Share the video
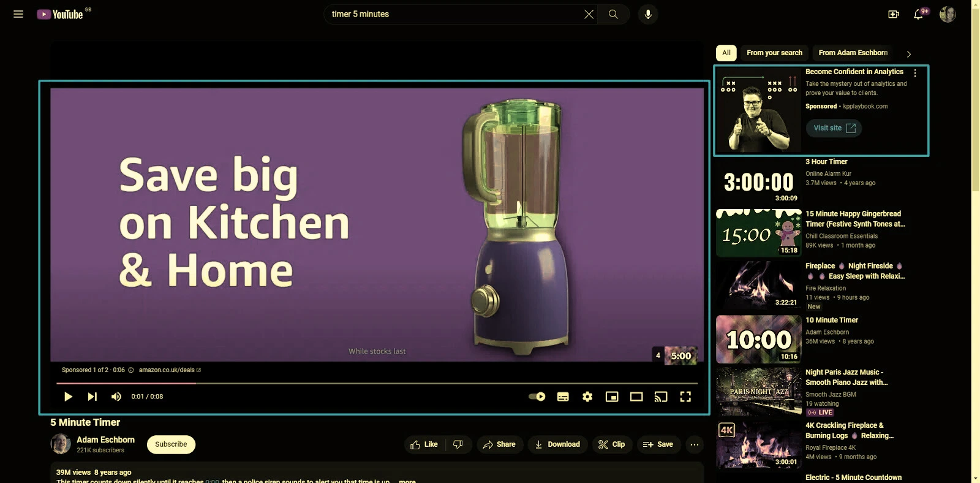 [499, 444]
